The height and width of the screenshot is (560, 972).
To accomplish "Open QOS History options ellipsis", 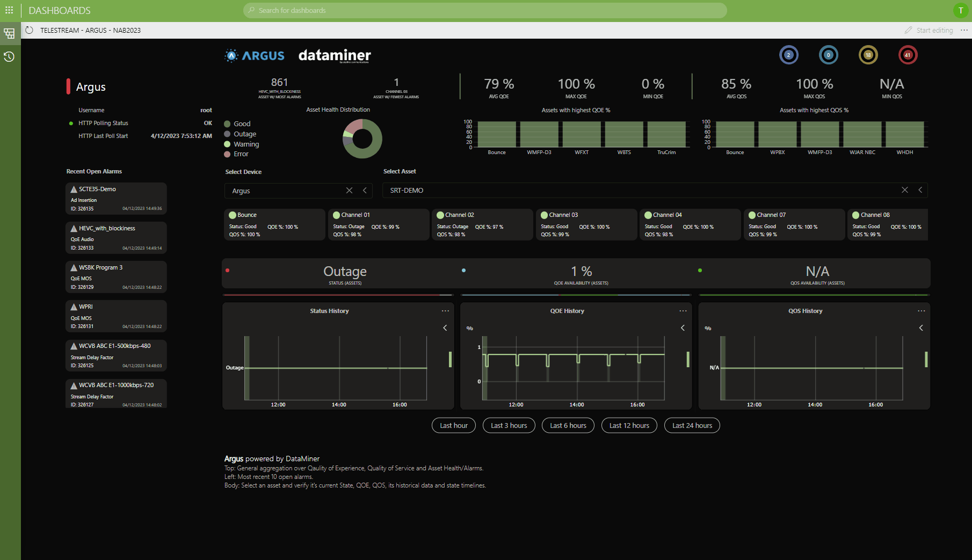I will coord(922,311).
